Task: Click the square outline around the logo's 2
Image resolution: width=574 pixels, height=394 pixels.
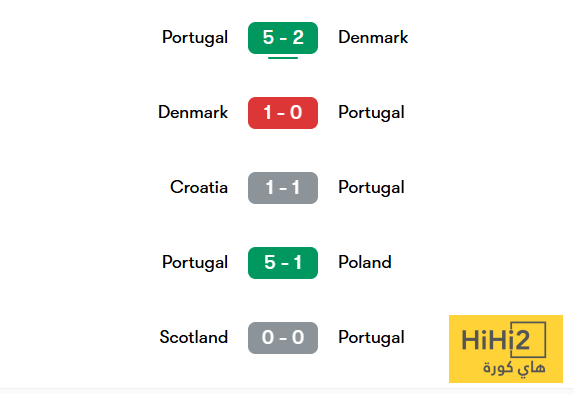Action: point(528,340)
